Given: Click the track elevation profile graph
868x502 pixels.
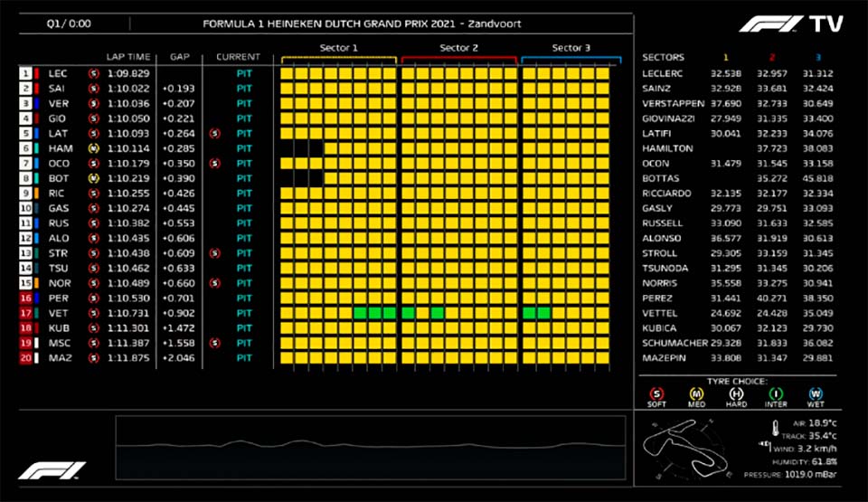Looking at the screenshot, I should pyautogui.click(x=371, y=448).
